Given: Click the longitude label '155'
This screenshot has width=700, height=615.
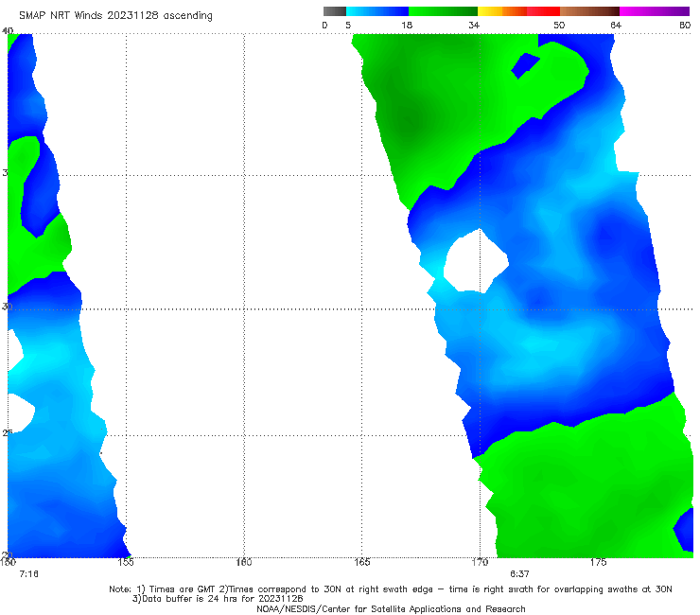Looking at the screenshot, I should [x=126, y=562].
